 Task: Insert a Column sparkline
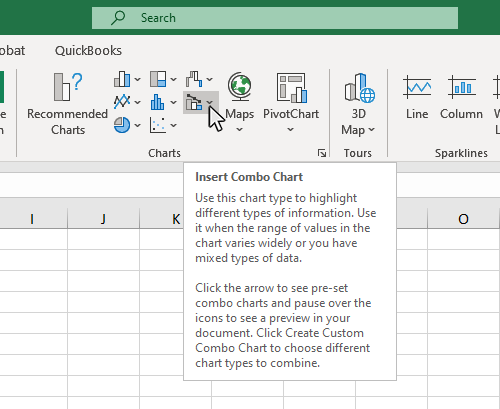(x=461, y=97)
